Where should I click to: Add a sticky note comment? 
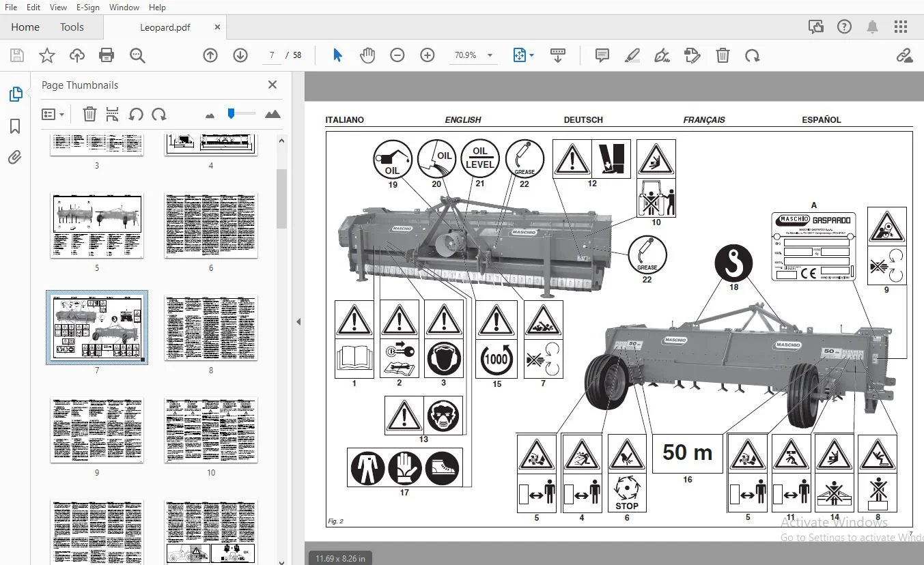(x=602, y=55)
